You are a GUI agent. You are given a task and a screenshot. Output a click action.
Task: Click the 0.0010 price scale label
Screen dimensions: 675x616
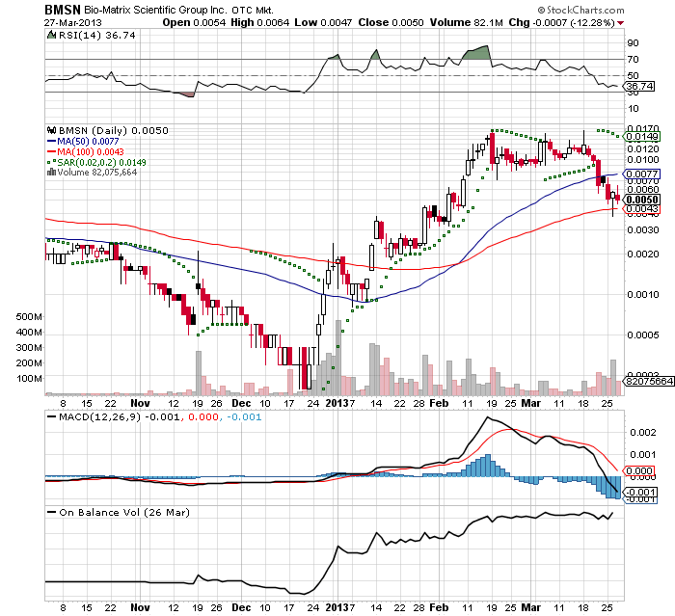643,294
